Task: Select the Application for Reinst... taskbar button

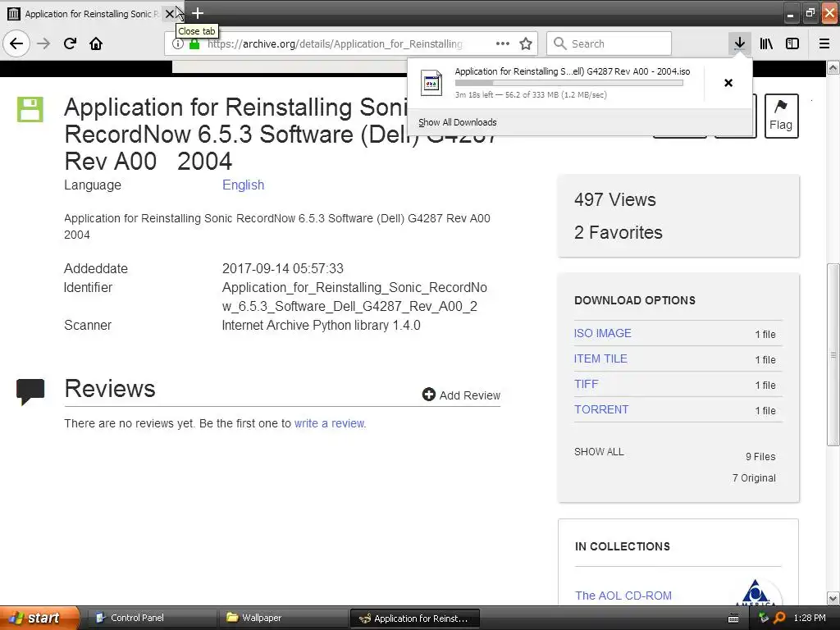Action: click(x=415, y=619)
